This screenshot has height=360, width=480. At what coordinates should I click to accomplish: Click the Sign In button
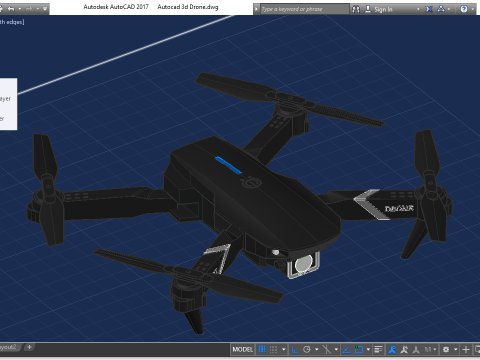(x=379, y=9)
